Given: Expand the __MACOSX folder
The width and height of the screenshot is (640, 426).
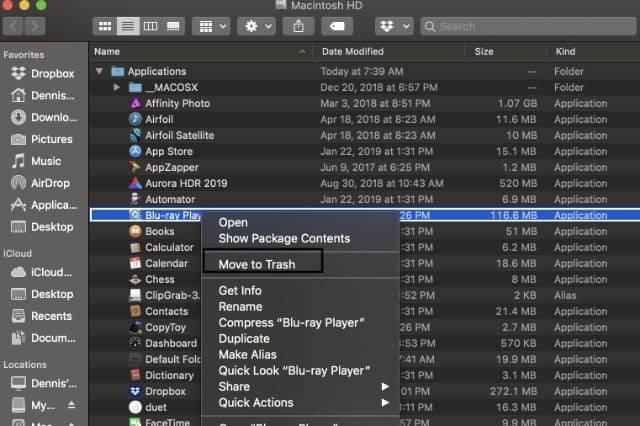Looking at the screenshot, I should pyautogui.click(x=118, y=88).
